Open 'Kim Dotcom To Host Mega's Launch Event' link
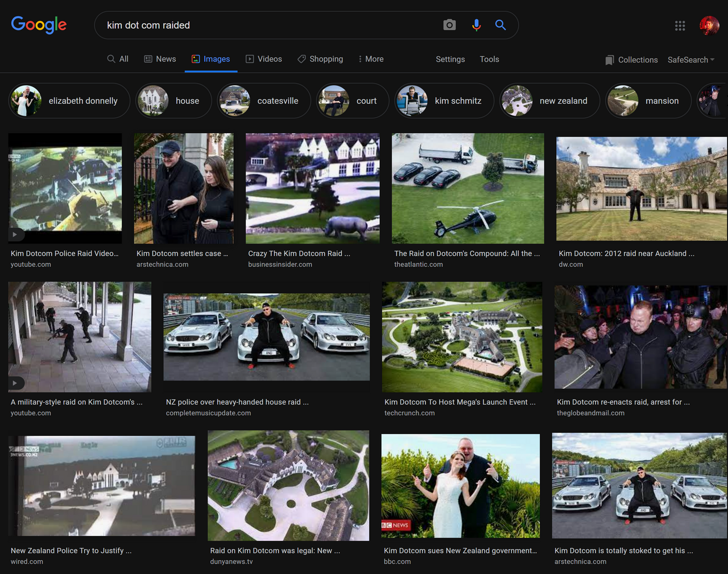The width and height of the screenshot is (728, 574). point(460,402)
